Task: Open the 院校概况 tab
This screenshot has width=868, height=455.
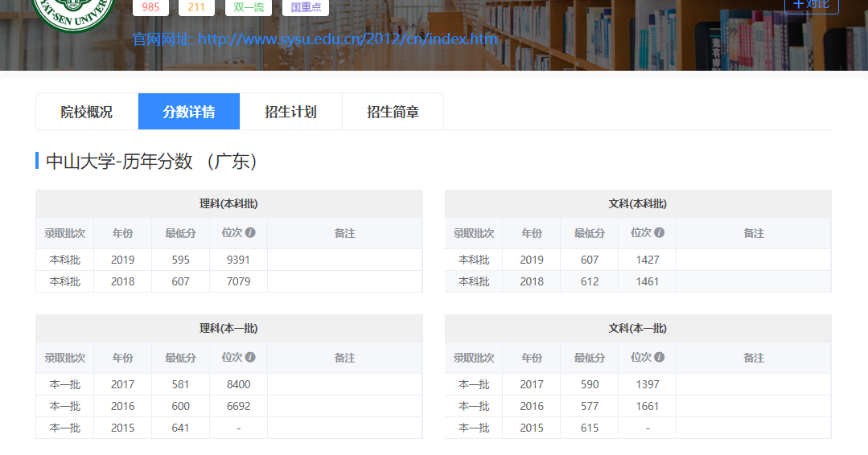Action: [87, 112]
